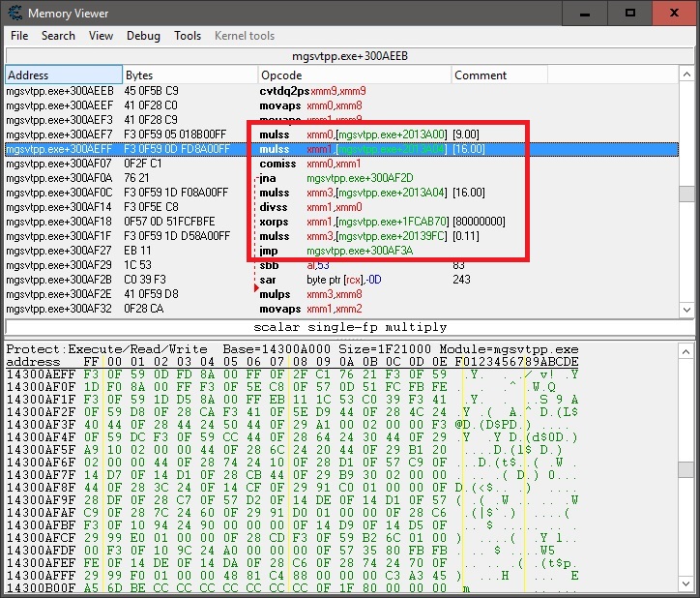Close the Memory Viewer window
The height and width of the screenshot is (598, 700).
coord(674,13)
